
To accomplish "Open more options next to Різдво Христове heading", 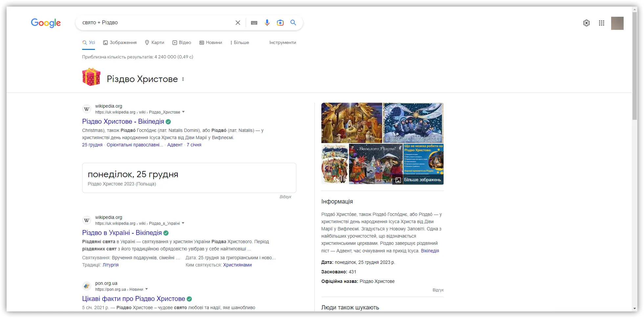I will coord(183,79).
